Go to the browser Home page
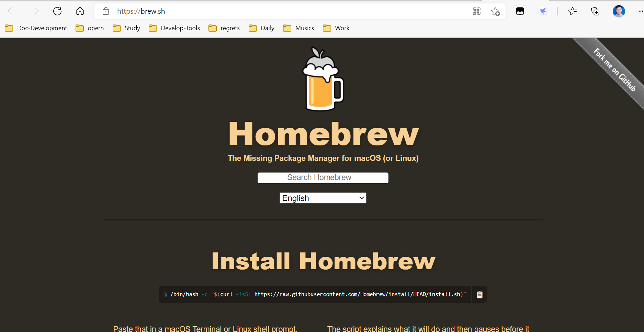This screenshot has height=332, width=644. [80, 11]
